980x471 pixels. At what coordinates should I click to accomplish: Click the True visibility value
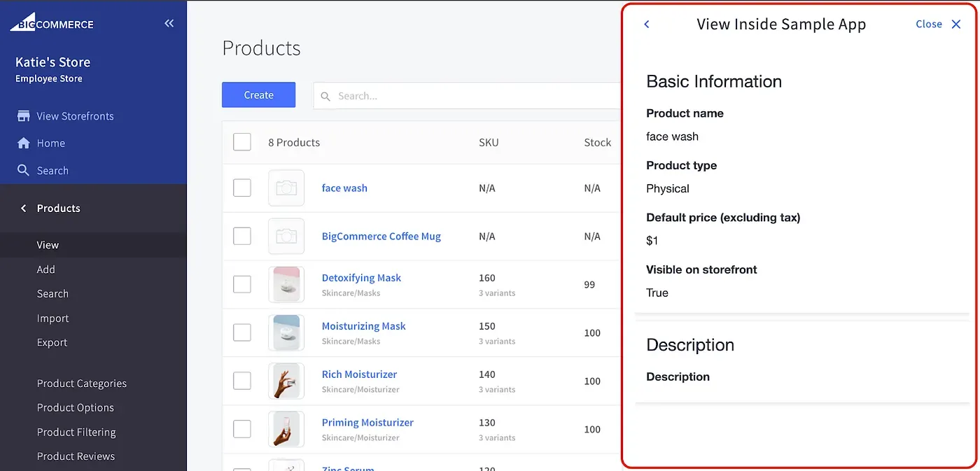click(x=657, y=293)
